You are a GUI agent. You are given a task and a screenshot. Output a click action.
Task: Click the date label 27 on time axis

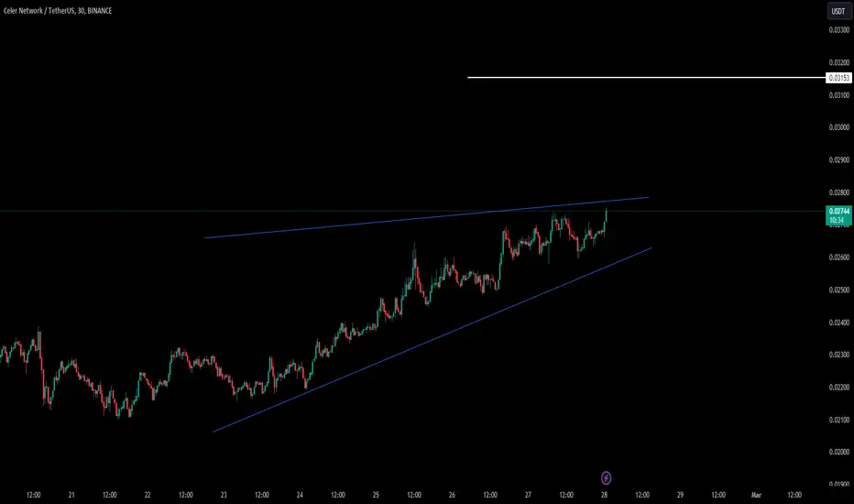click(x=528, y=495)
